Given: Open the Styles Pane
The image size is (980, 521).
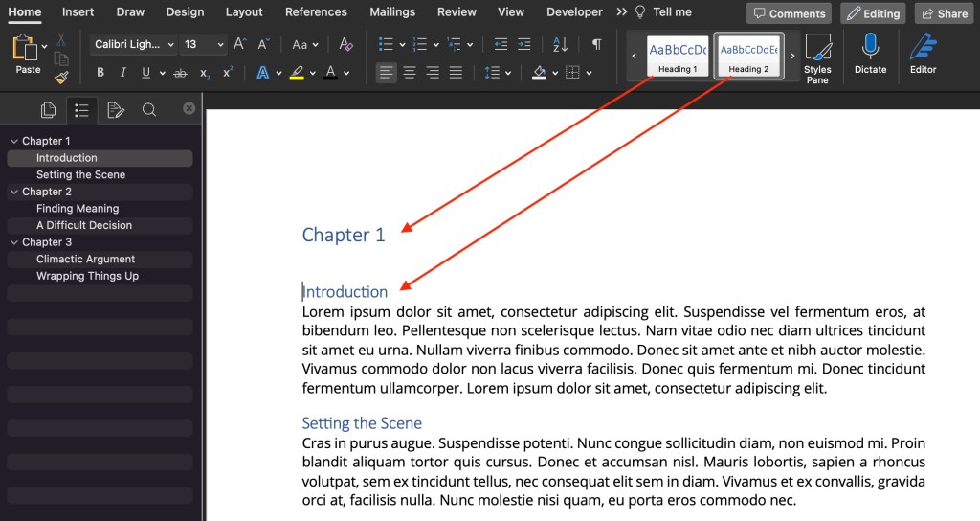Looking at the screenshot, I should tap(817, 58).
